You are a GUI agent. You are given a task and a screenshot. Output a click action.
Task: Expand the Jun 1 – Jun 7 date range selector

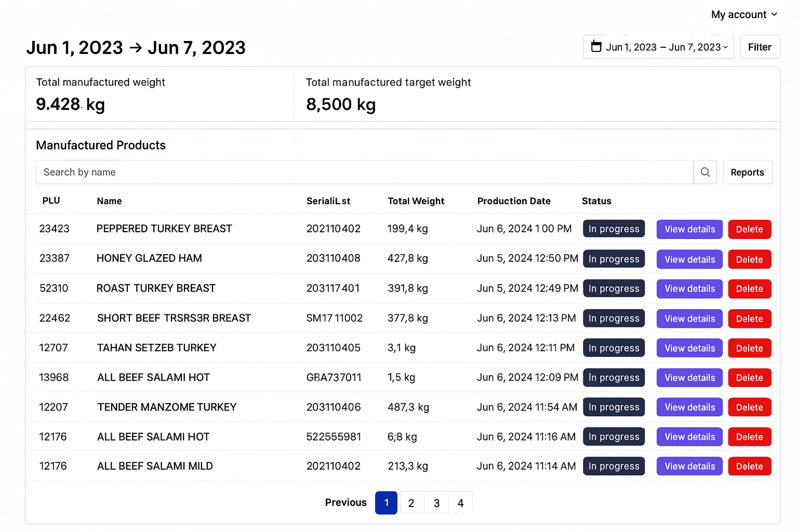click(x=658, y=47)
